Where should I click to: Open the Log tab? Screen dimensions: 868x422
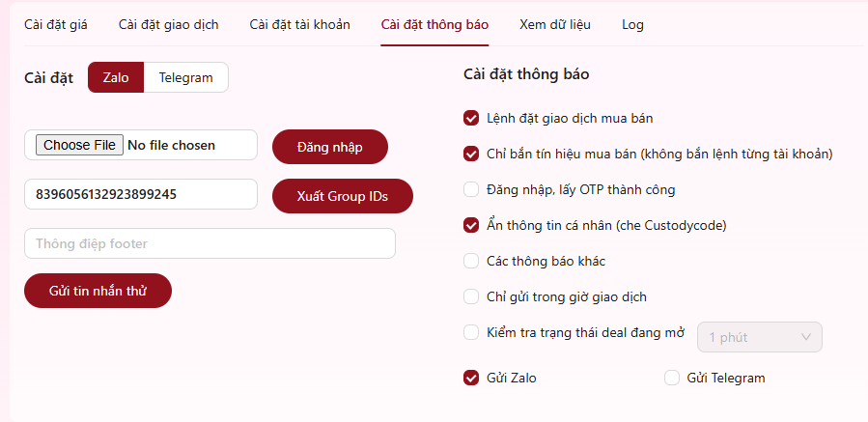pyautogui.click(x=632, y=24)
